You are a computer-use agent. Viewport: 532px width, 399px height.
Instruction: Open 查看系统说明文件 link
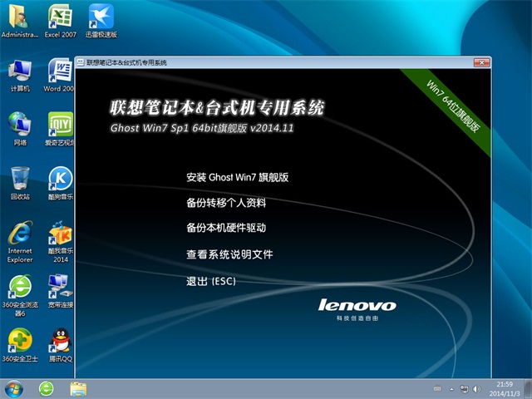coord(229,254)
